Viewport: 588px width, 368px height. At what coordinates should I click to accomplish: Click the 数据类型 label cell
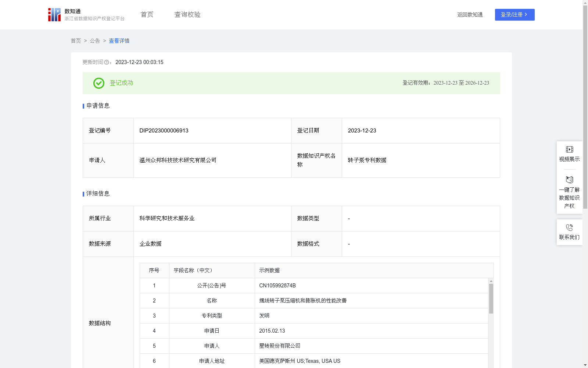pos(316,219)
